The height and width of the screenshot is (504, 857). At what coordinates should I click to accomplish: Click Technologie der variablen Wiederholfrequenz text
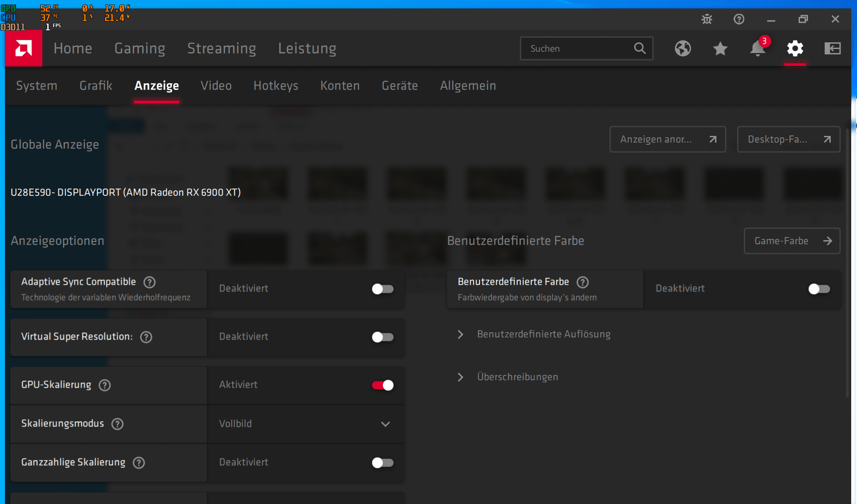click(x=106, y=298)
